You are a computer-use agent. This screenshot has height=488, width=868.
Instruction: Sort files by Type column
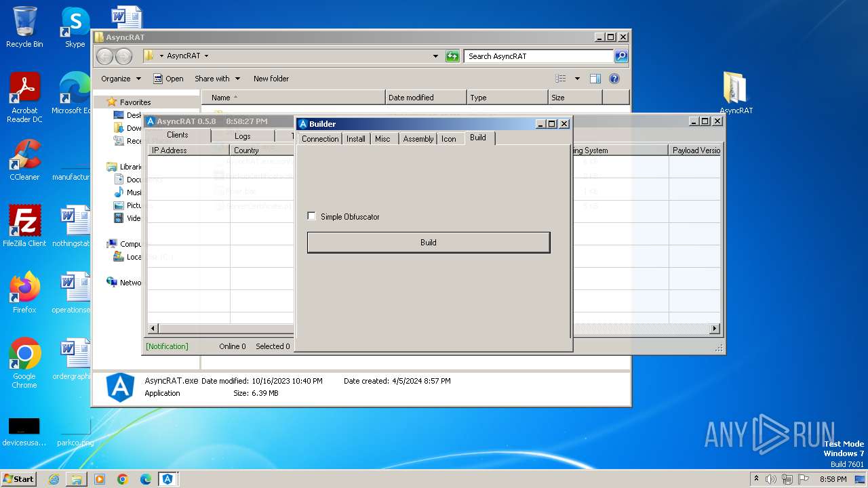507,98
